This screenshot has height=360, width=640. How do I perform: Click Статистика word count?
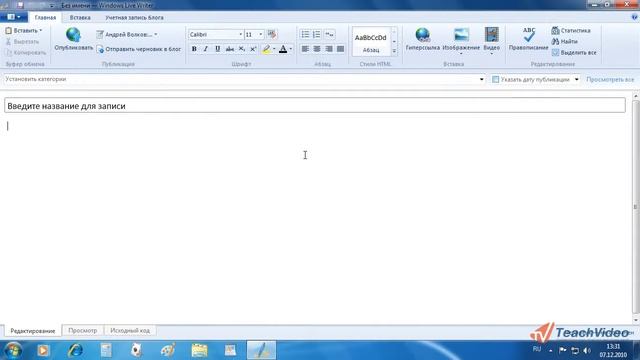coord(571,31)
